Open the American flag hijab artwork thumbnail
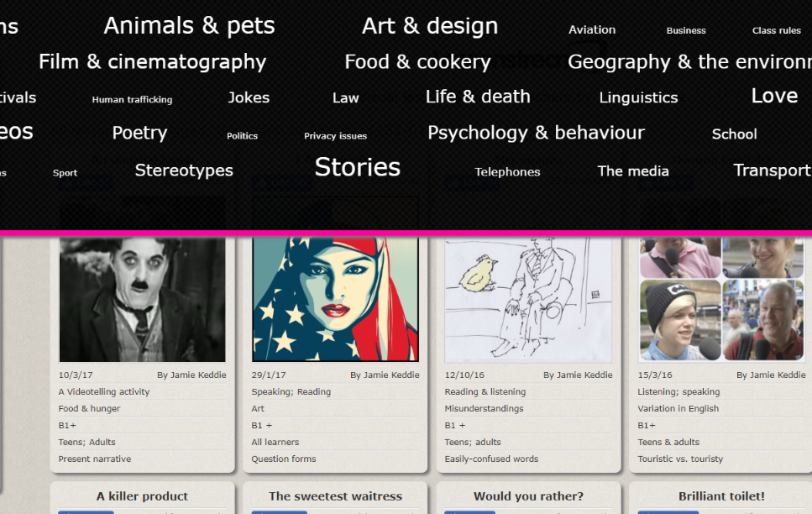 point(335,300)
